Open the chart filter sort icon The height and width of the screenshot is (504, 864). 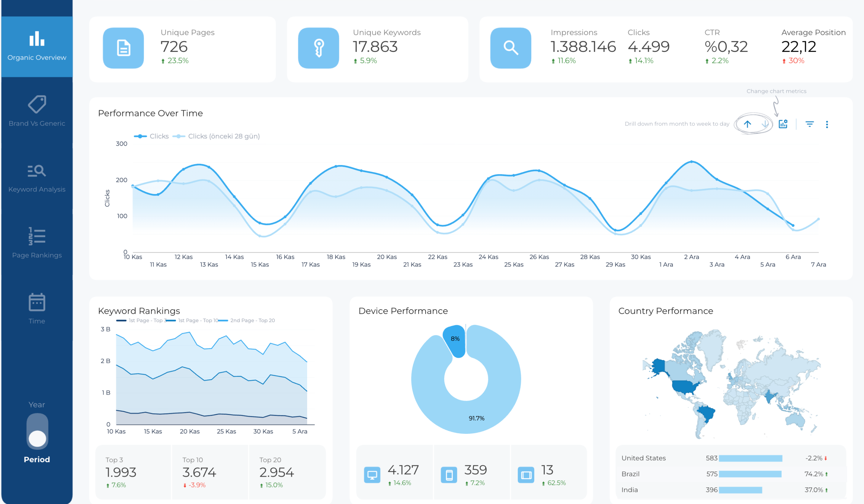tap(809, 124)
